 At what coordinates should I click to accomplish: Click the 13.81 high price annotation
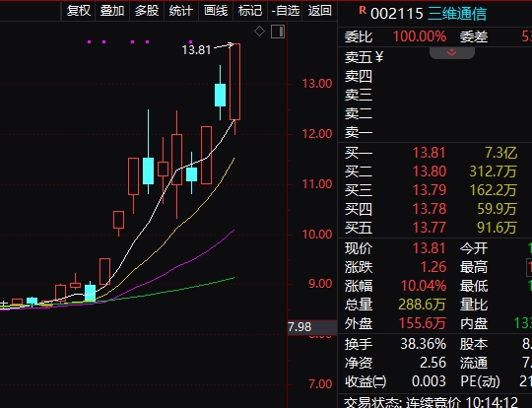tap(196, 50)
